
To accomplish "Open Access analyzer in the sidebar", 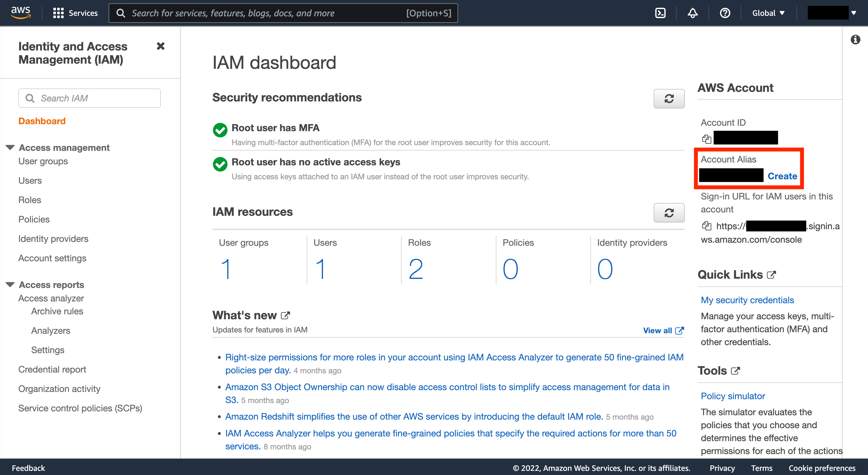I will (51, 299).
